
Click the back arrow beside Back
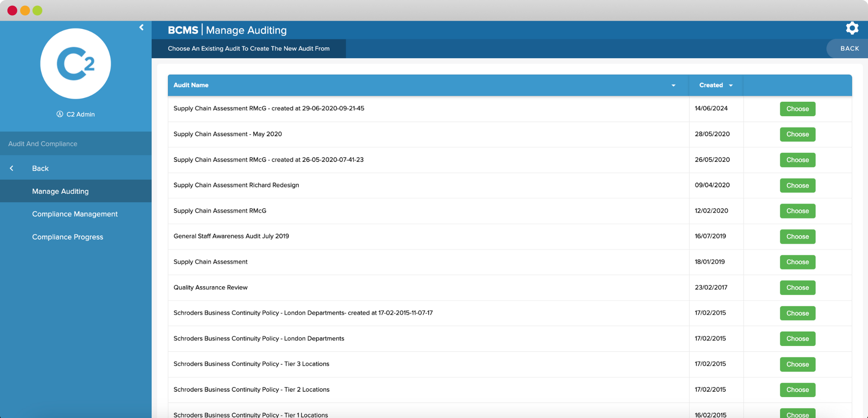tap(12, 168)
